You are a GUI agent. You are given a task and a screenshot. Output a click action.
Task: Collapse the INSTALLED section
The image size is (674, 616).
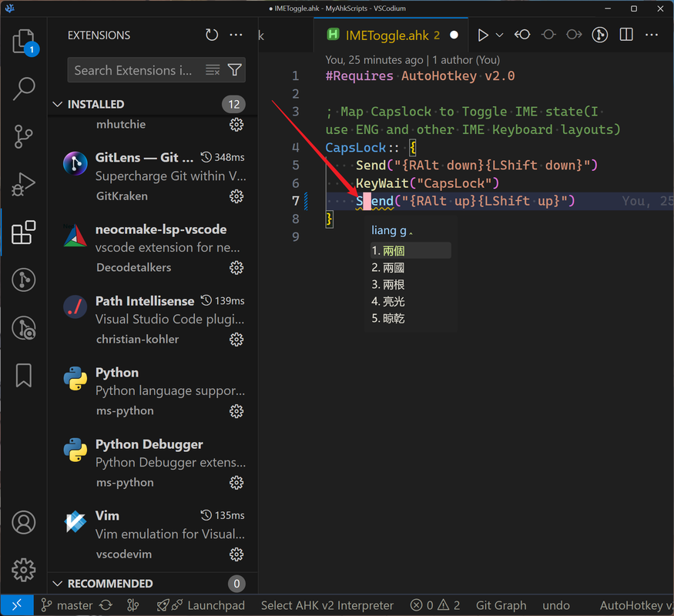[x=57, y=105]
